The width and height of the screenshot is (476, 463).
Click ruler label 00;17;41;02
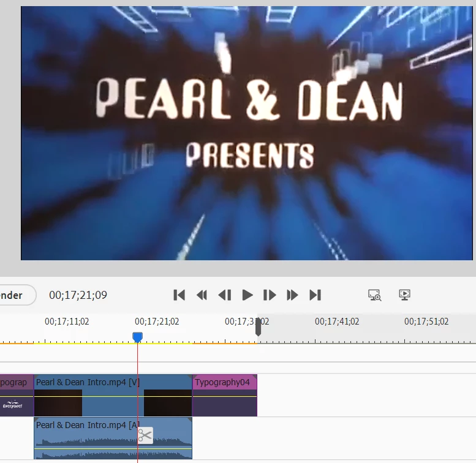click(x=337, y=322)
